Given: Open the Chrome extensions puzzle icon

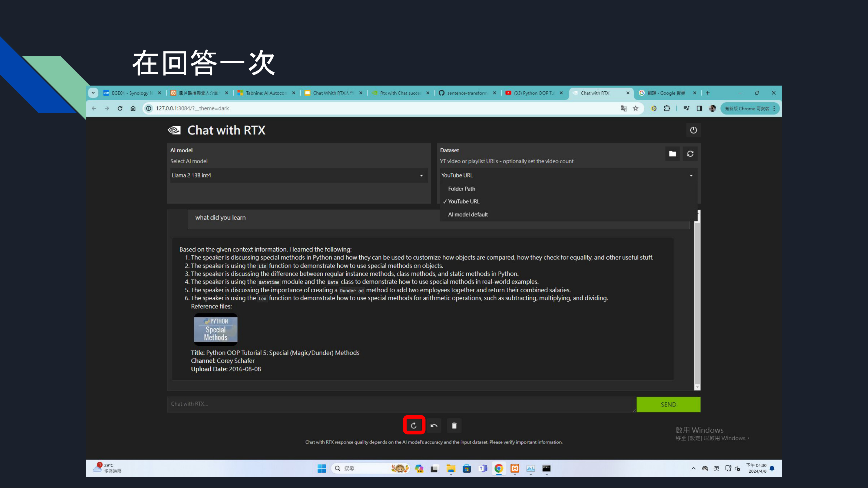Looking at the screenshot, I should (667, 108).
